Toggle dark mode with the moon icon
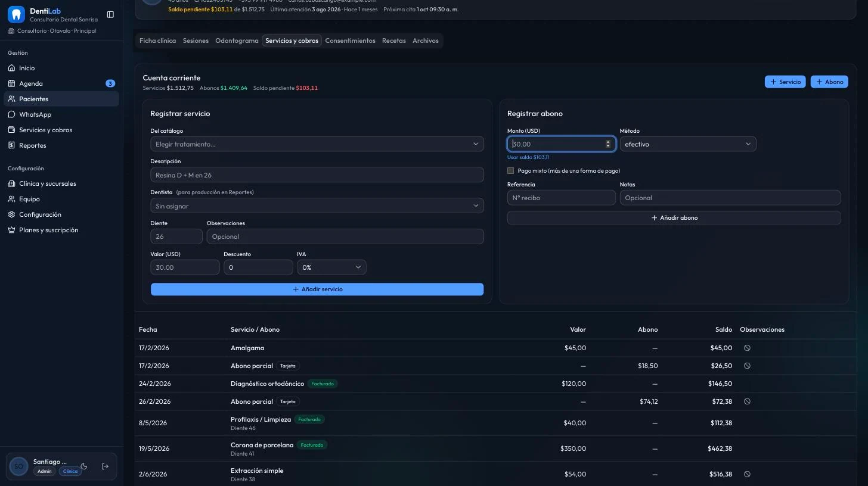This screenshot has height=486, width=868. coord(84,466)
